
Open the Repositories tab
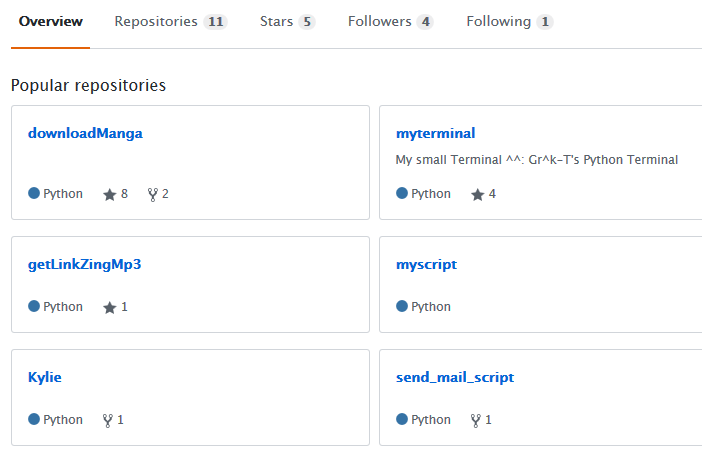click(x=171, y=21)
